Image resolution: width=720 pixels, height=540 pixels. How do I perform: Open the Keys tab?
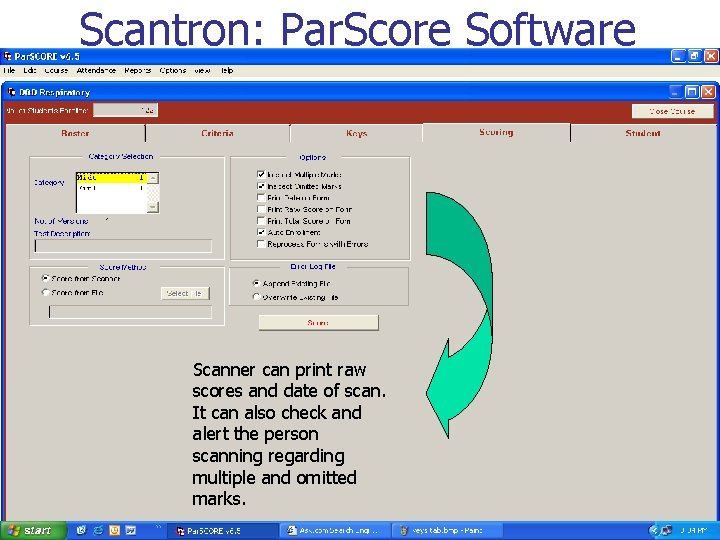click(x=356, y=134)
